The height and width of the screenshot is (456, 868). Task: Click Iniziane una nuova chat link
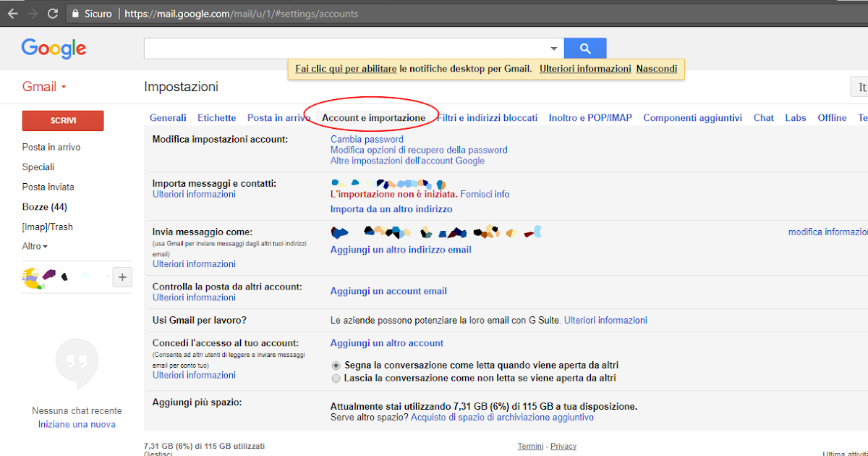tap(77, 424)
